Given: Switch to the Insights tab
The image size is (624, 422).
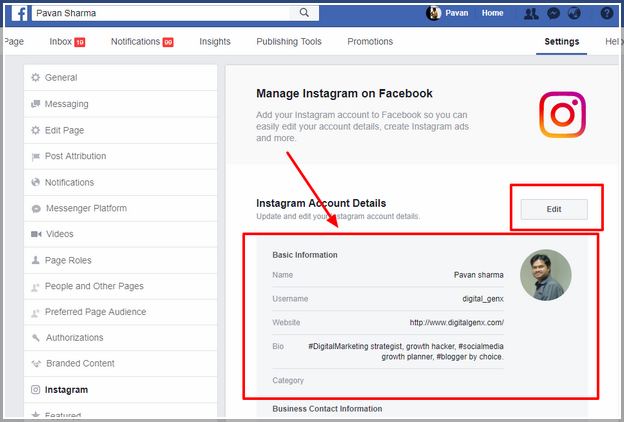Looking at the screenshot, I should (x=215, y=41).
